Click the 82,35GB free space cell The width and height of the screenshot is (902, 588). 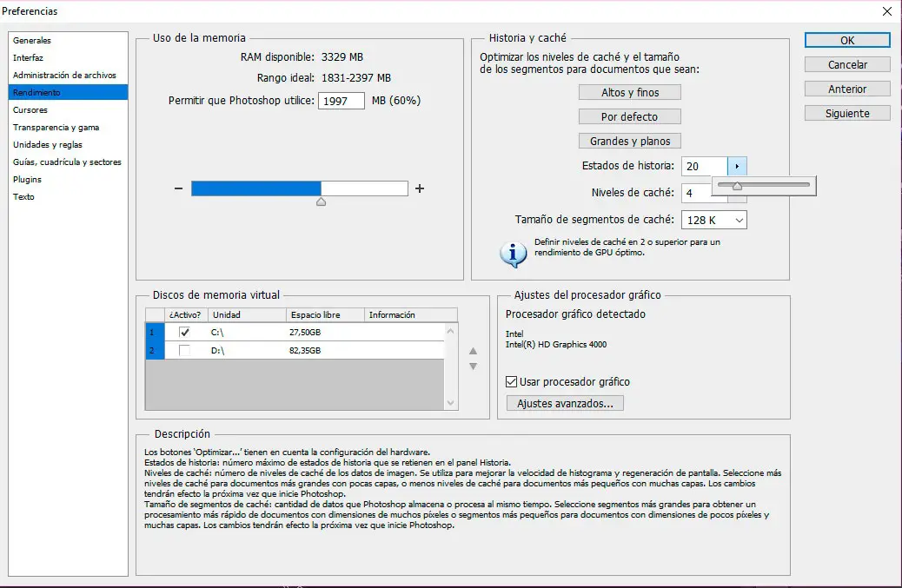(x=305, y=350)
